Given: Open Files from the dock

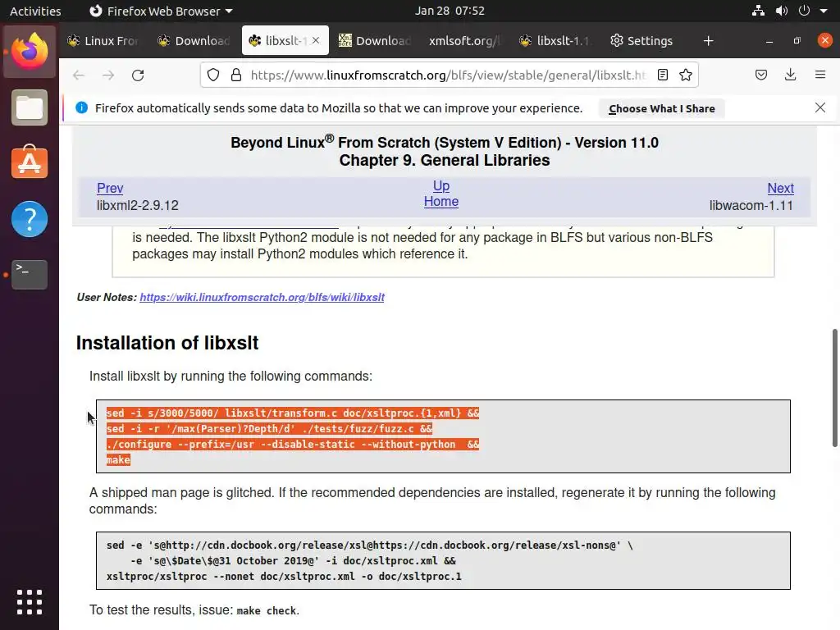Looking at the screenshot, I should pos(30,107).
